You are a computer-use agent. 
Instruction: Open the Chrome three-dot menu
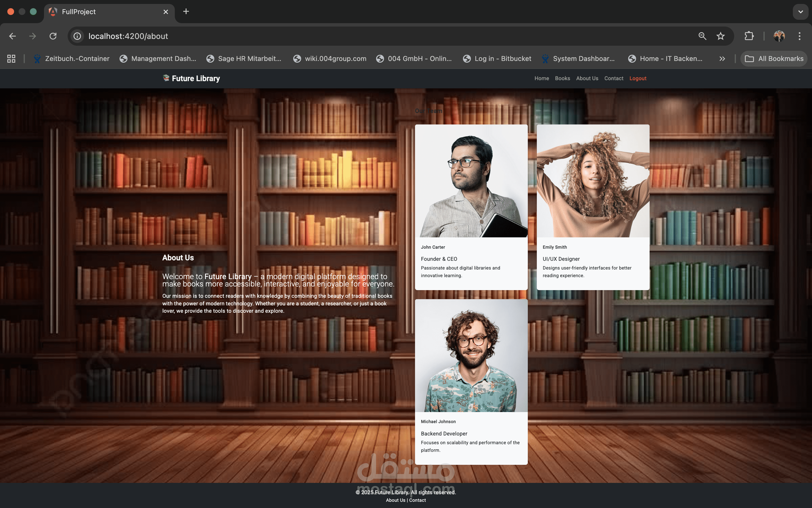(x=800, y=36)
